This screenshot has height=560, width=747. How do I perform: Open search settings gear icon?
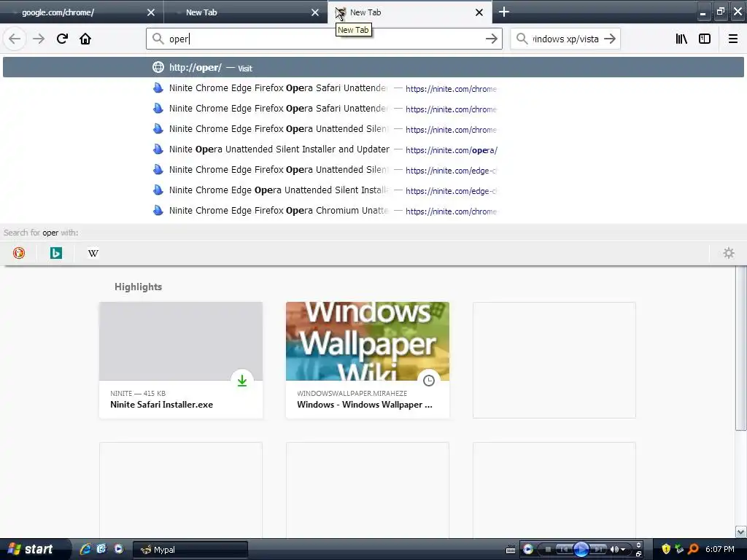729,253
